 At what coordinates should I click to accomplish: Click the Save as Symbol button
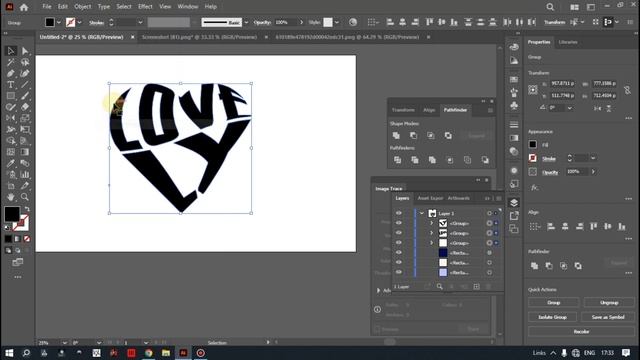(608, 317)
